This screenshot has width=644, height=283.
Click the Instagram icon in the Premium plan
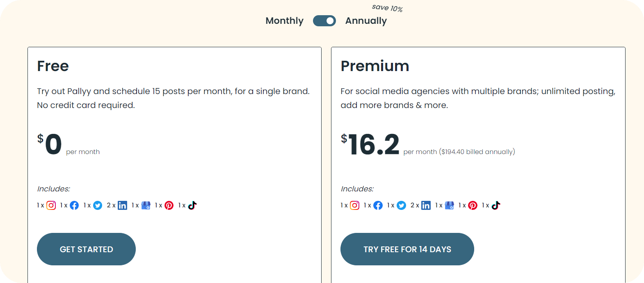point(354,205)
